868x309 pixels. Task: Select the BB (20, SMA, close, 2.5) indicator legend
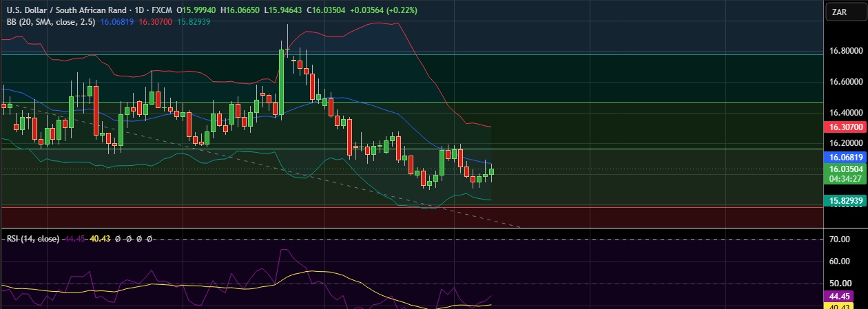(51, 22)
